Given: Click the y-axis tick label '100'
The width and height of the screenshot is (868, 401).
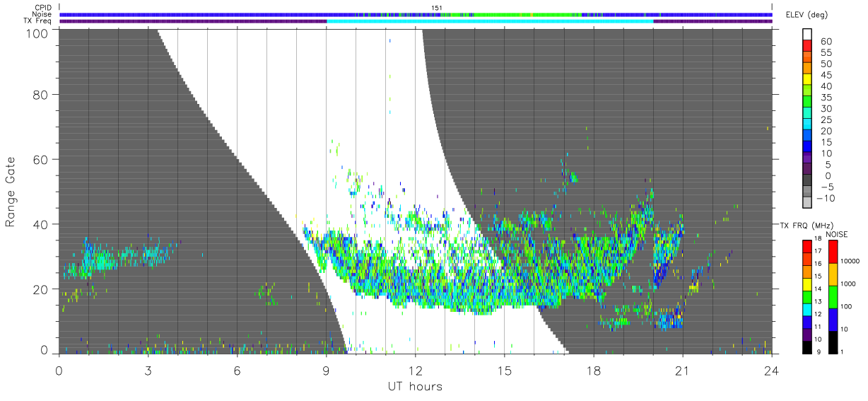Looking at the screenshot, I should click(37, 33).
